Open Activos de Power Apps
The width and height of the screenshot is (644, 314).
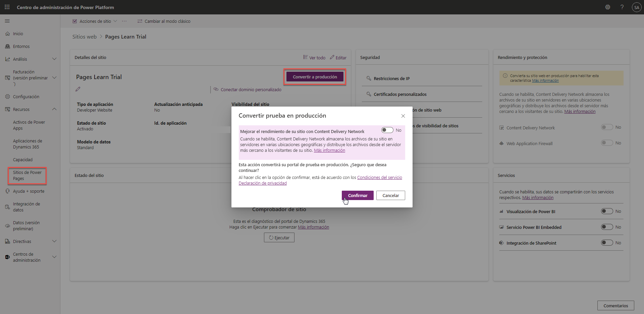tap(29, 125)
